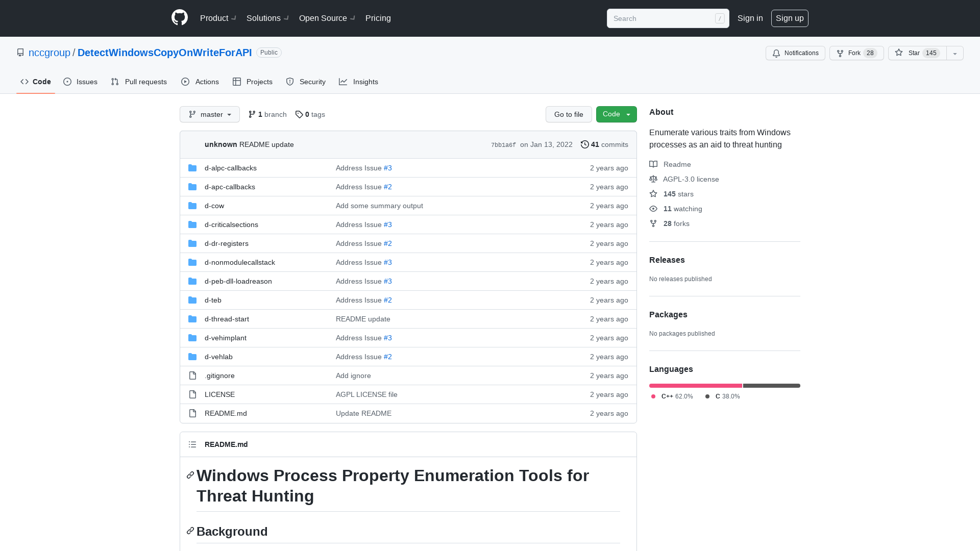Open issue #3 link in d-alpc-callbacks row
This screenshot has width=980, height=551.
pyautogui.click(x=388, y=168)
